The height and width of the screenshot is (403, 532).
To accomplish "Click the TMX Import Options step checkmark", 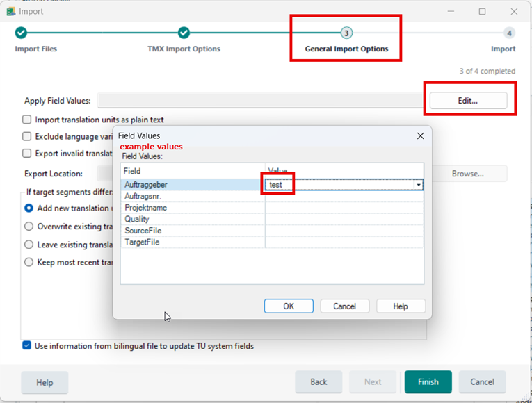I will [x=184, y=33].
